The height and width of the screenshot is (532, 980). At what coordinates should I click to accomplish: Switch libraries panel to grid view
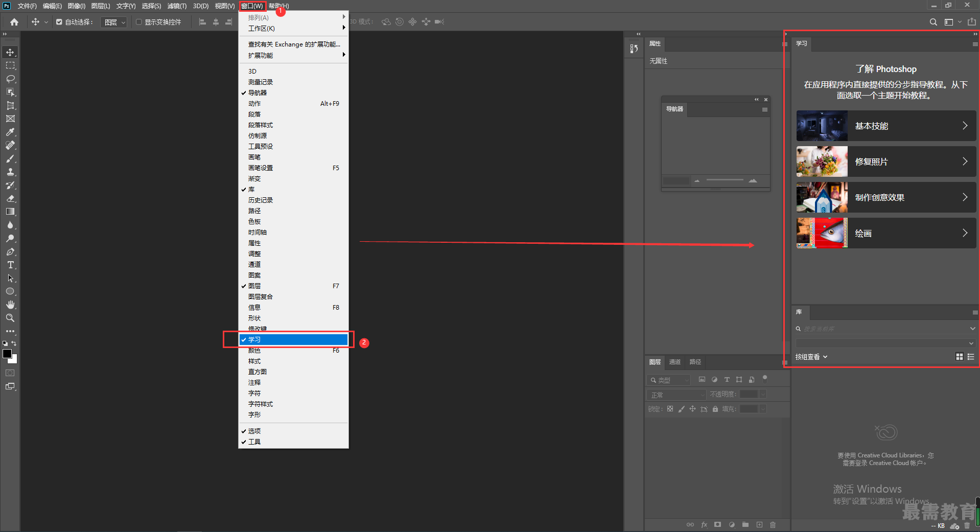point(959,357)
